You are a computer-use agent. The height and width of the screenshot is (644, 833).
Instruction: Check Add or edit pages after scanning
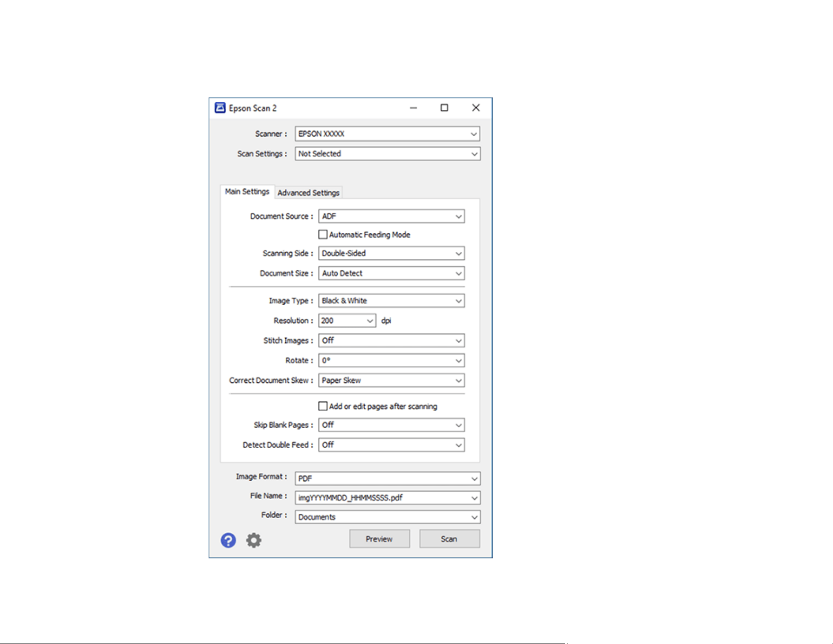click(x=323, y=406)
